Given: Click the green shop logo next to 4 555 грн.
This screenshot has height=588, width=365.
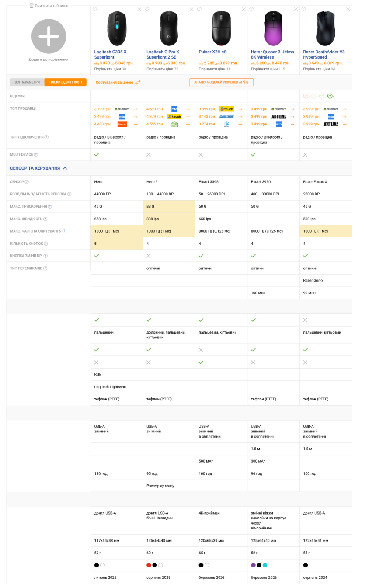Looking at the screenshot, I should 174,124.
